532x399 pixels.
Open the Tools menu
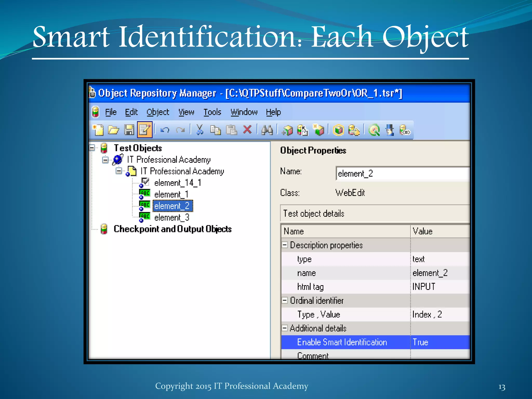pyautogui.click(x=212, y=112)
